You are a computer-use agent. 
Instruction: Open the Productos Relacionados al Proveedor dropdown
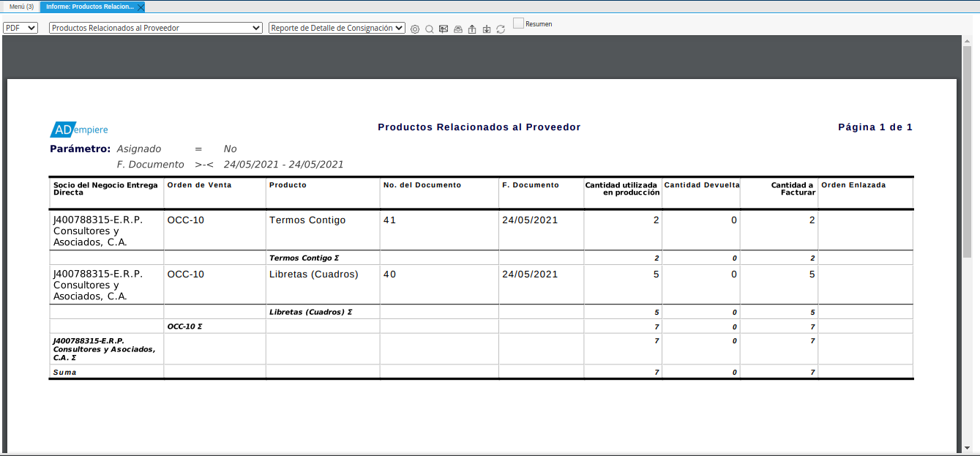154,27
